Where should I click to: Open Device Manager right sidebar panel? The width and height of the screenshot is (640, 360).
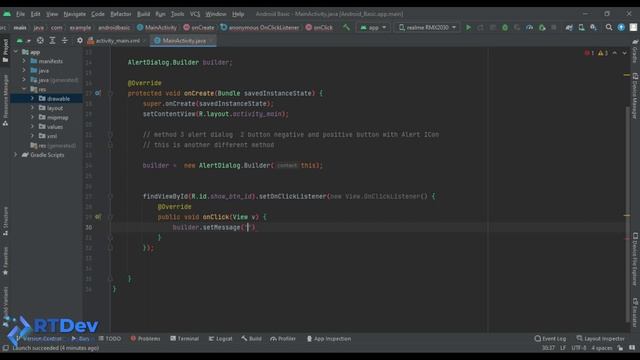[635, 96]
